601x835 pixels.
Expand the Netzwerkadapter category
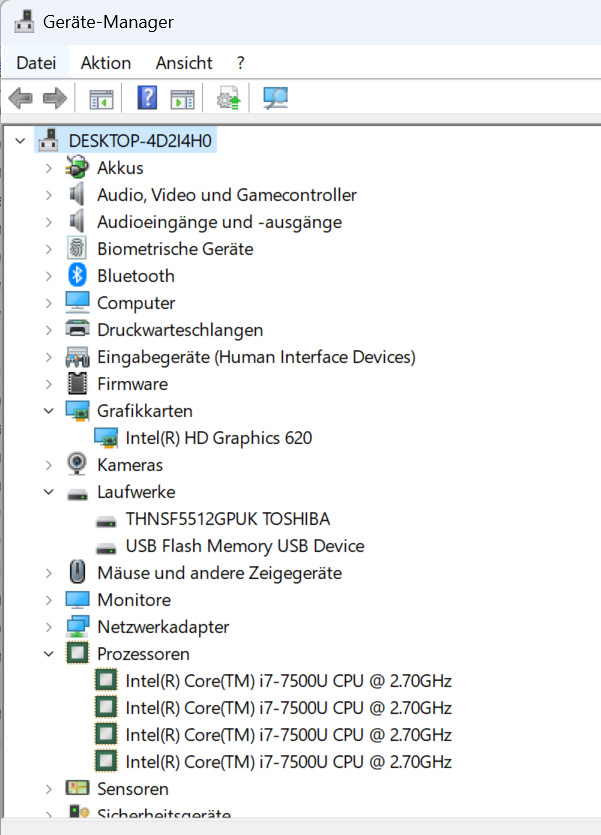coord(48,627)
